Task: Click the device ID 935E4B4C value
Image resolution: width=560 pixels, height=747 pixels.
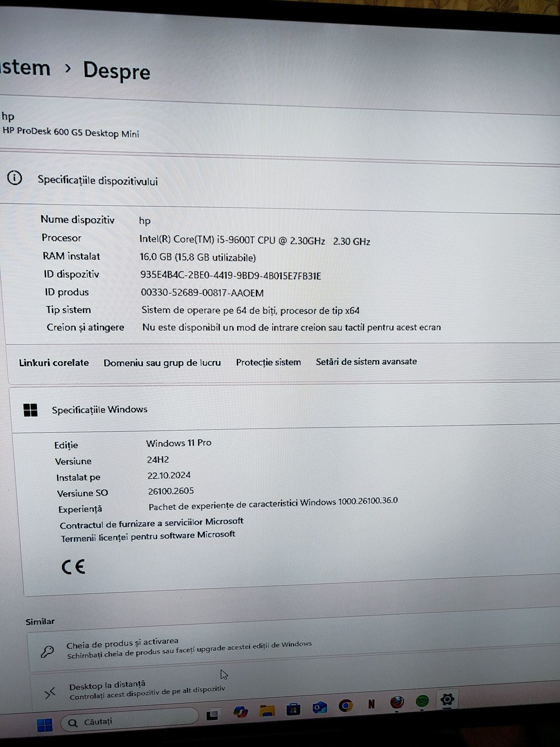Action: tap(231, 275)
